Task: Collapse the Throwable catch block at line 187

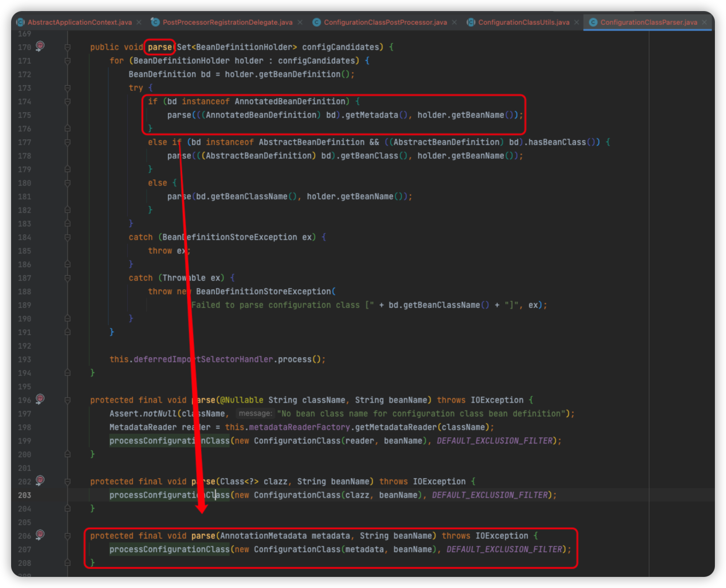Action: [x=68, y=278]
